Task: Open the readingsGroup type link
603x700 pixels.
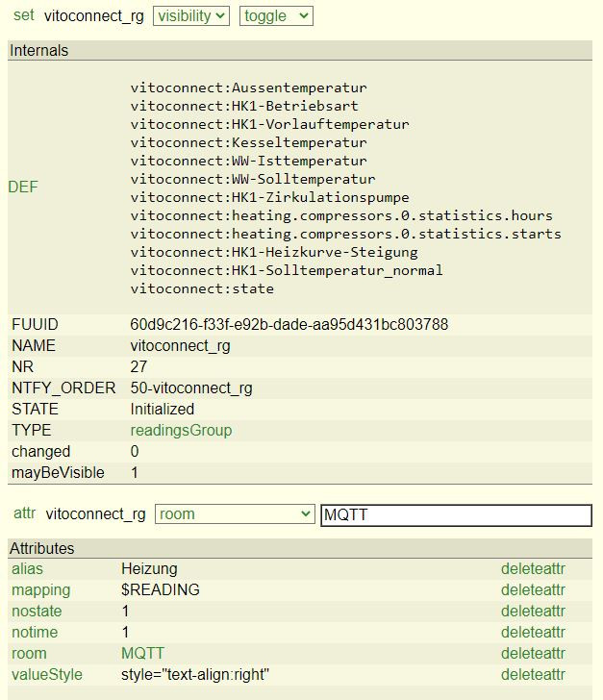Action: click(181, 430)
